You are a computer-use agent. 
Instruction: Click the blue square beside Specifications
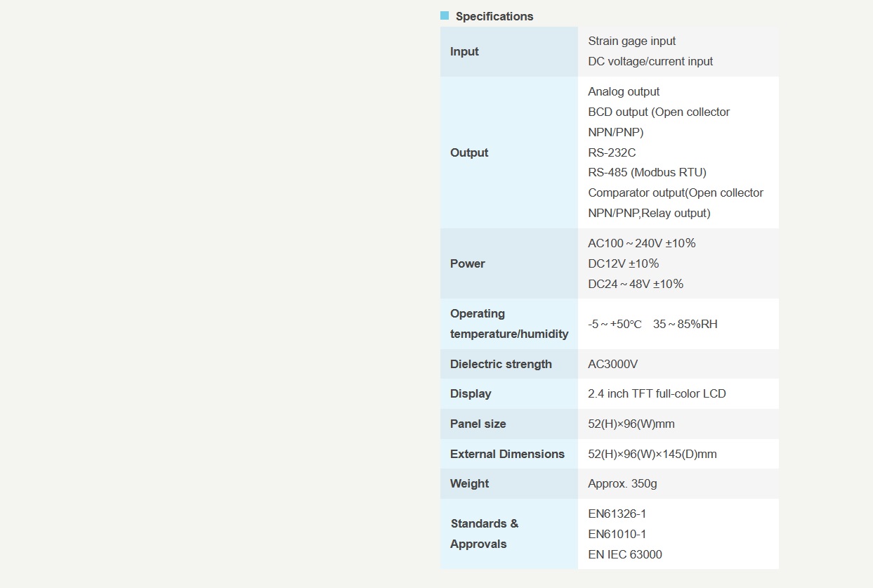point(445,15)
